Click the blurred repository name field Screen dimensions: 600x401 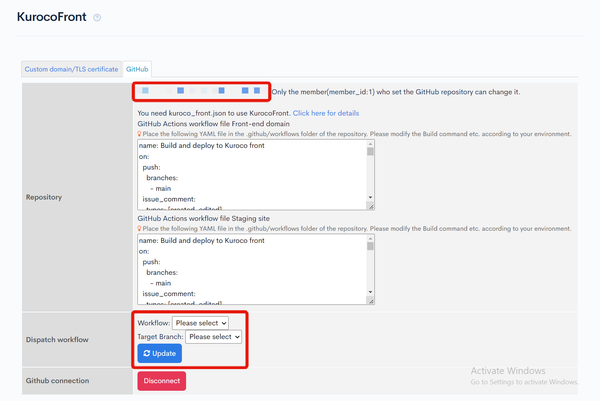[202, 91]
